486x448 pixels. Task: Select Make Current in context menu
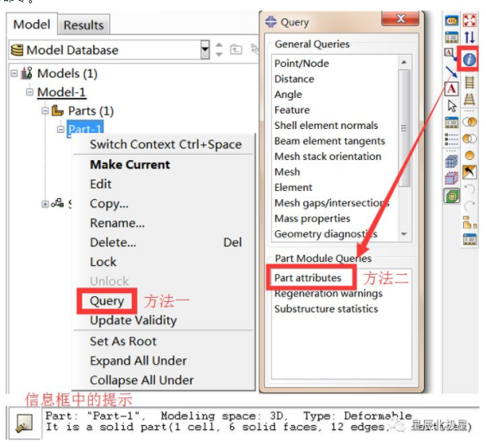[130, 165]
